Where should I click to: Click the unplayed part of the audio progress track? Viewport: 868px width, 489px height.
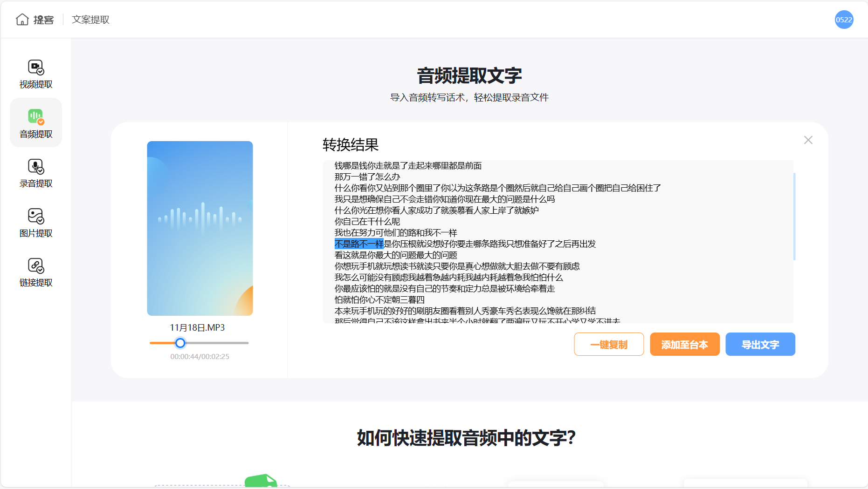pyautogui.click(x=217, y=343)
